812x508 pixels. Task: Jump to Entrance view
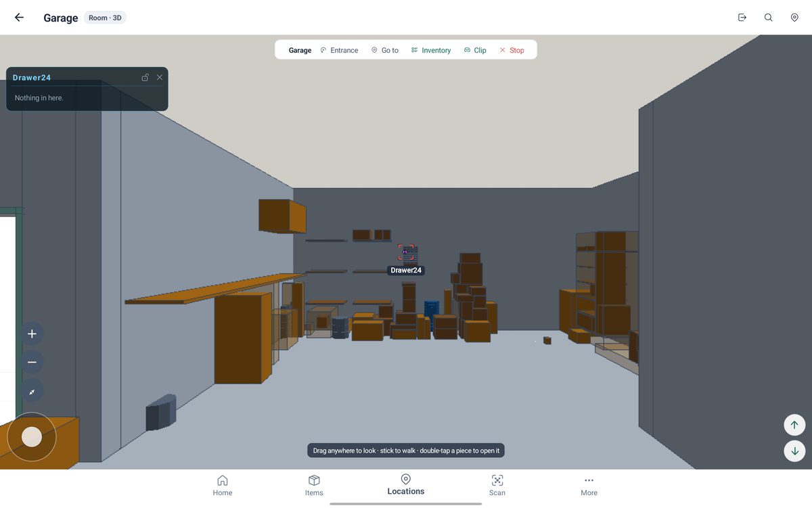(339, 50)
